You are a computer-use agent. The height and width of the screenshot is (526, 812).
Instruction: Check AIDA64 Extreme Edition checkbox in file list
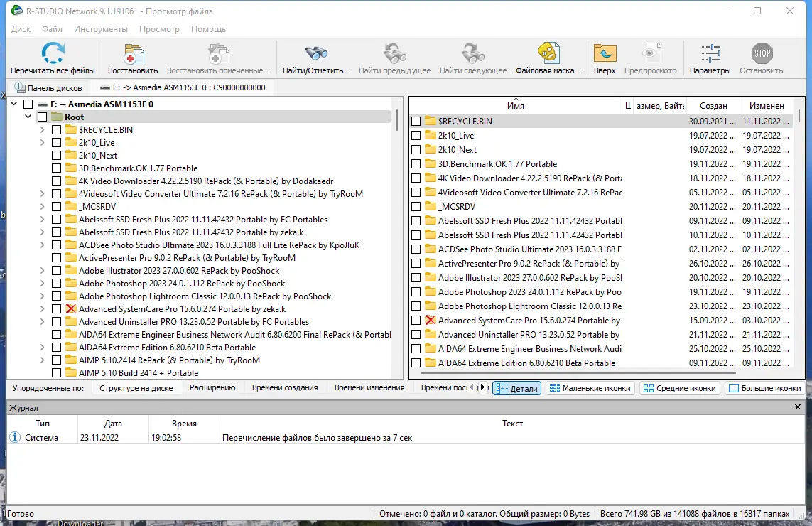tap(416, 363)
